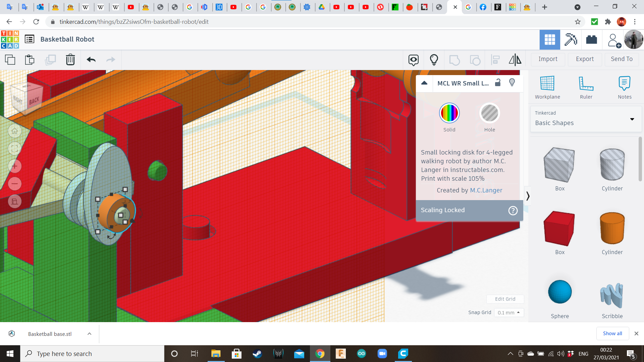Open the Send To menu
The image size is (644, 362).
[x=622, y=59]
